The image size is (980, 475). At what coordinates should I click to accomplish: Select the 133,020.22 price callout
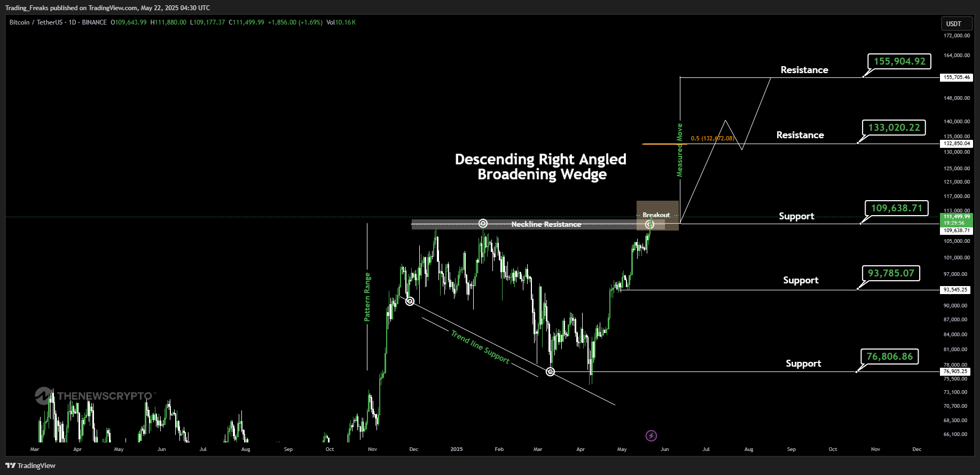(x=894, y=128)
